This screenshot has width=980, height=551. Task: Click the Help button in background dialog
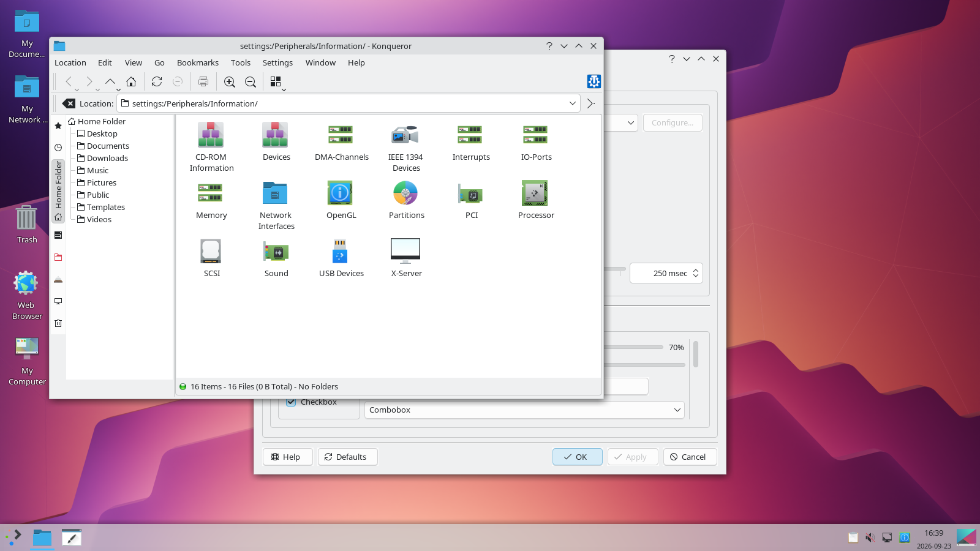point(287,457)
